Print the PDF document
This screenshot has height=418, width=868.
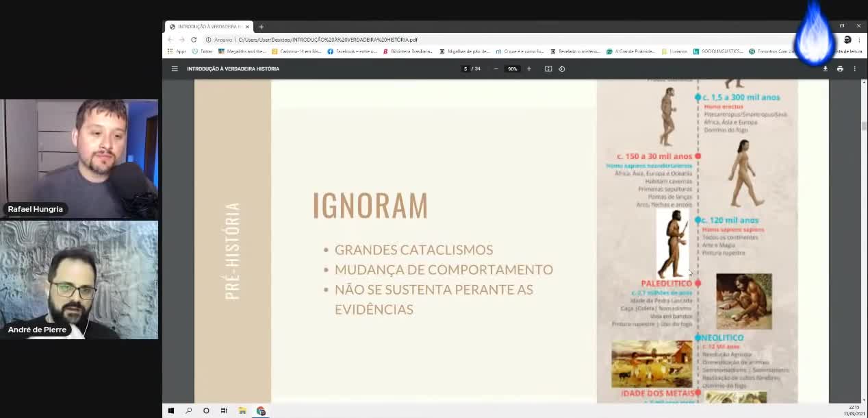click(840, 69)
